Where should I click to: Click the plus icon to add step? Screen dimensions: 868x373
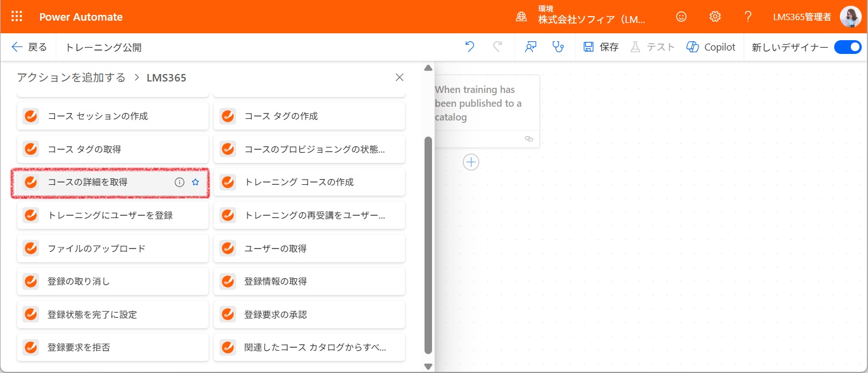[471, 162]
